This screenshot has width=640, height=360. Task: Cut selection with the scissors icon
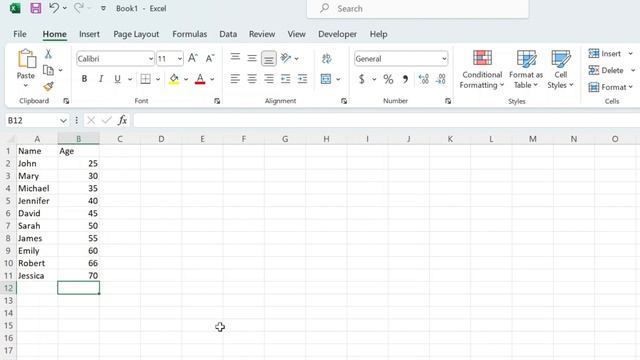point(48,54)
